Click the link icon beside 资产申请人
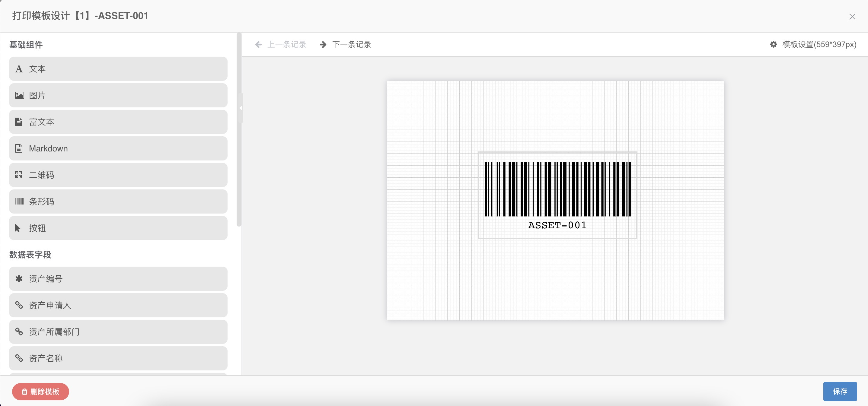 (19, 305)
